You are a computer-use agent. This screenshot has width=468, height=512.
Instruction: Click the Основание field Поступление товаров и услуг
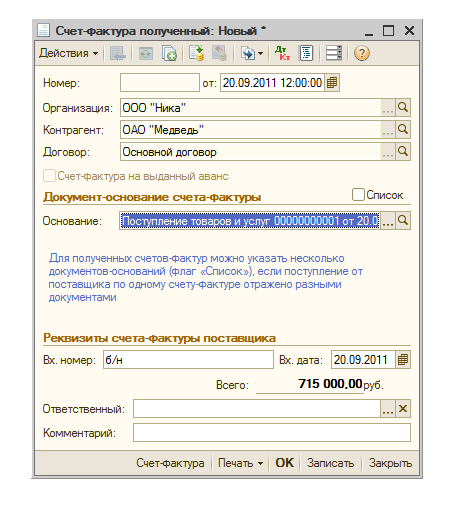[x=250, y=221]
